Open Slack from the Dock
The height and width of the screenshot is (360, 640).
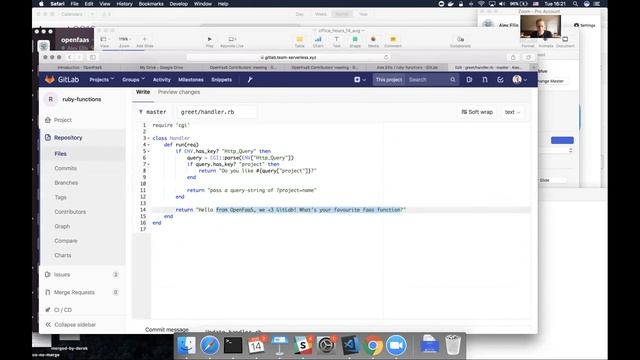tap(302, 345)
